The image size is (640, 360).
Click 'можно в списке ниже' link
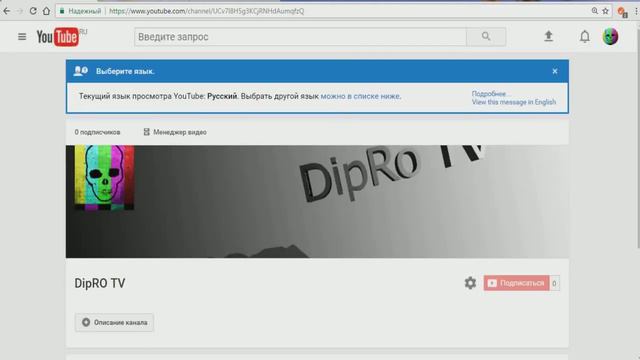(360, 96)
